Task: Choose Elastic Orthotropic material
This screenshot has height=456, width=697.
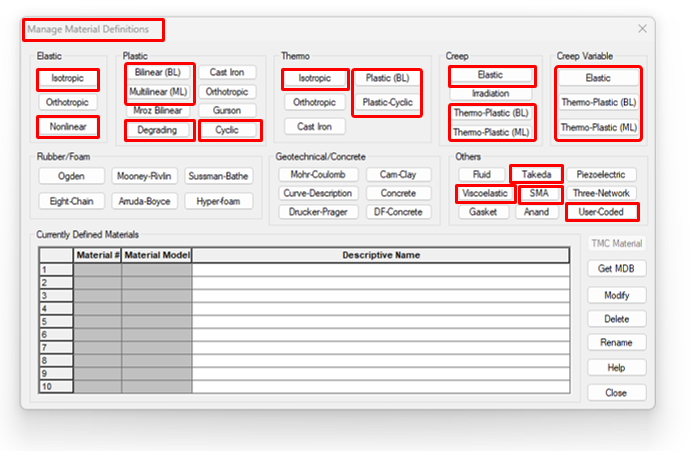Action: [68, 103]
